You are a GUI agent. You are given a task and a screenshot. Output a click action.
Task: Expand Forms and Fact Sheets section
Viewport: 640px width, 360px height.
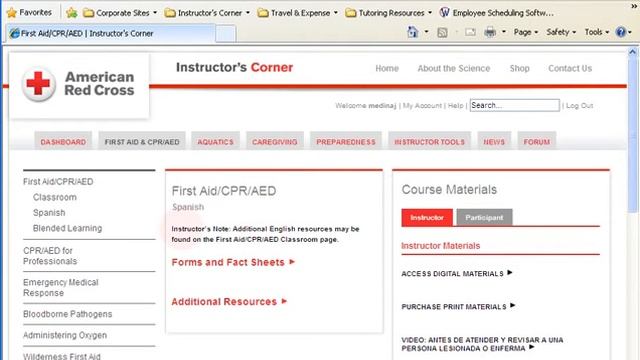(x=233, y=262)
